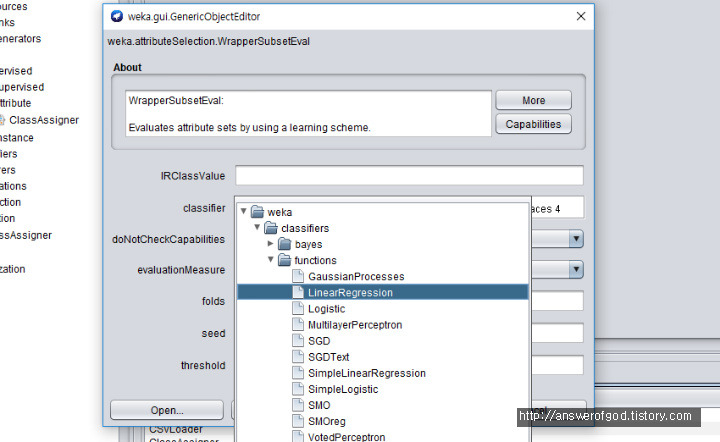Expand the bayes folder node
The height and width of the screenshot is (442, 720).
point(271,244)
